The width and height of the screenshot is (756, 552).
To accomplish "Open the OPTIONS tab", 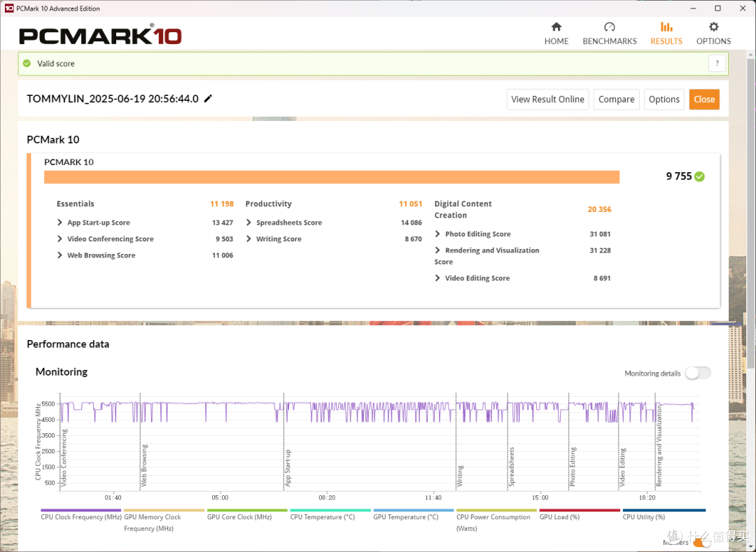I will coord(713,34).
